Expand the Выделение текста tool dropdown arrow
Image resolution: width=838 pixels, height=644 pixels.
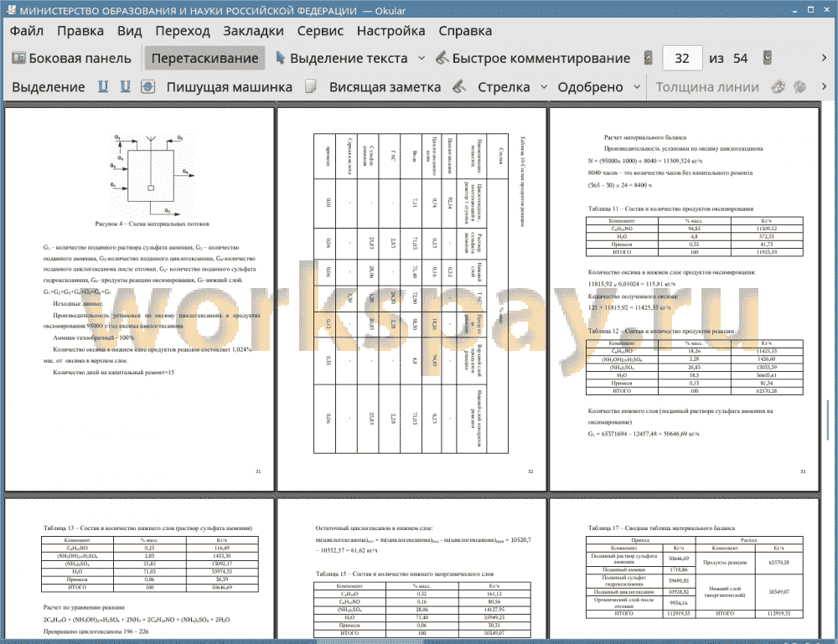pos(422,59)
